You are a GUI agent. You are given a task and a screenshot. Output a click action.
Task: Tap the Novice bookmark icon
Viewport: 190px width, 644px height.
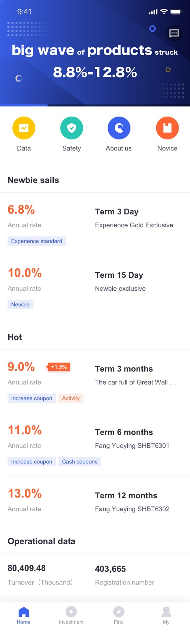tap(167, 128)
